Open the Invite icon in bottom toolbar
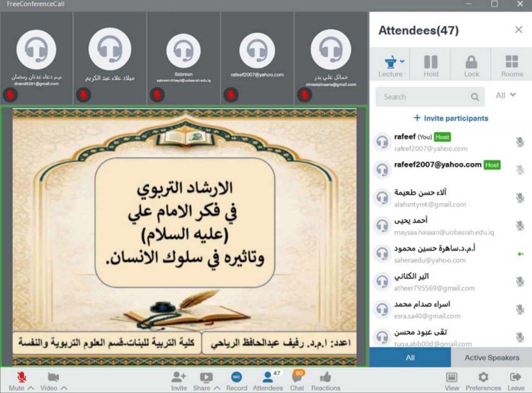Screen dimensions: 532x393 (179, 378)
